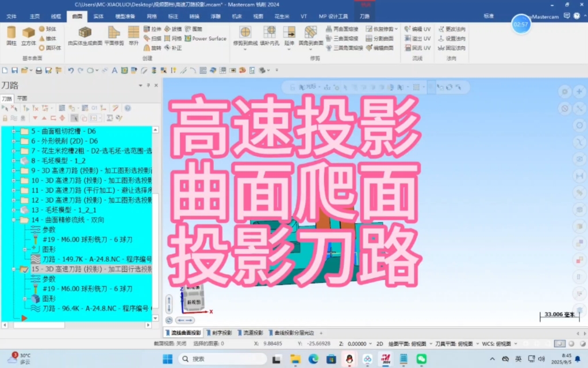588x368 pixels.
Task: Open the 刻字投影 viewsheet tab
Action: pyautogui.click(x=220, y=333)
